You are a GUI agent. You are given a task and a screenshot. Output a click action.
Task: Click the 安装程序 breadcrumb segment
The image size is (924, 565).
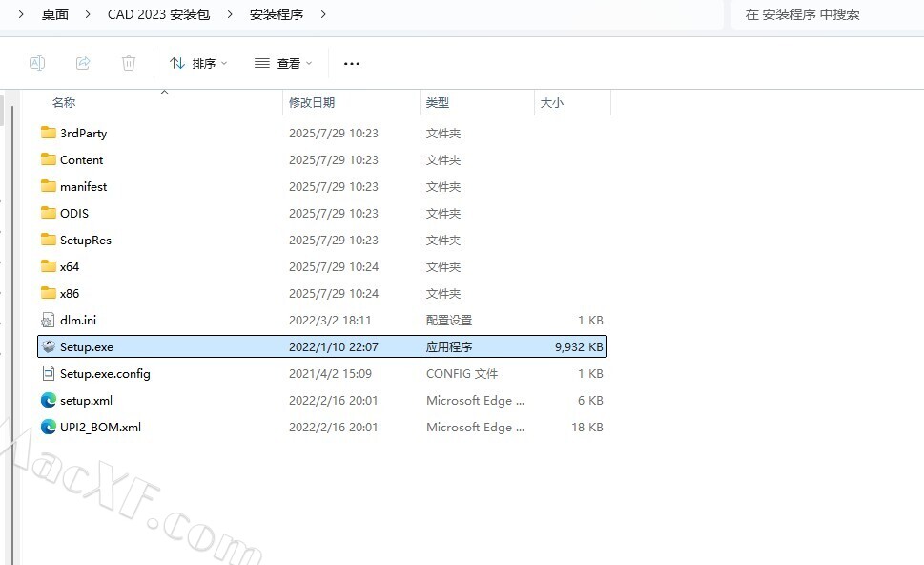[x=276, y=14]
